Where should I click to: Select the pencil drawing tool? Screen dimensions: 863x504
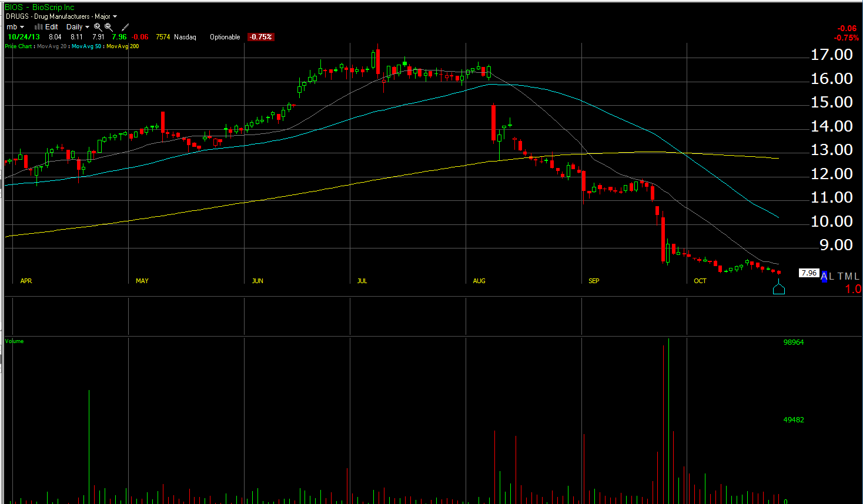[125, 27]
